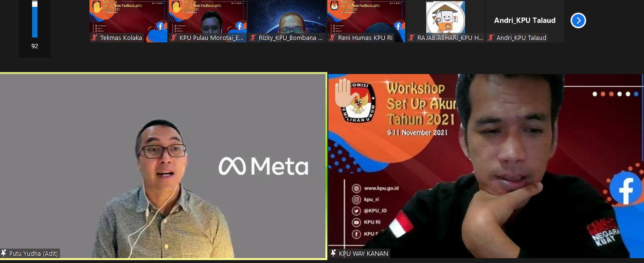Click the pin icon beside KPU WAY KANAN
Screen dimensions: 644x263
click(334, 253)
